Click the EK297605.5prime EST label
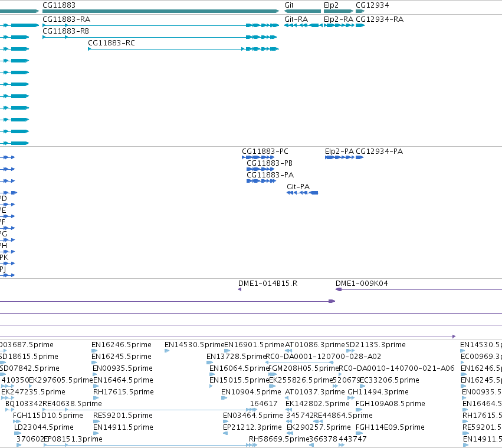502x448 pixels. (x=61, y=380)
